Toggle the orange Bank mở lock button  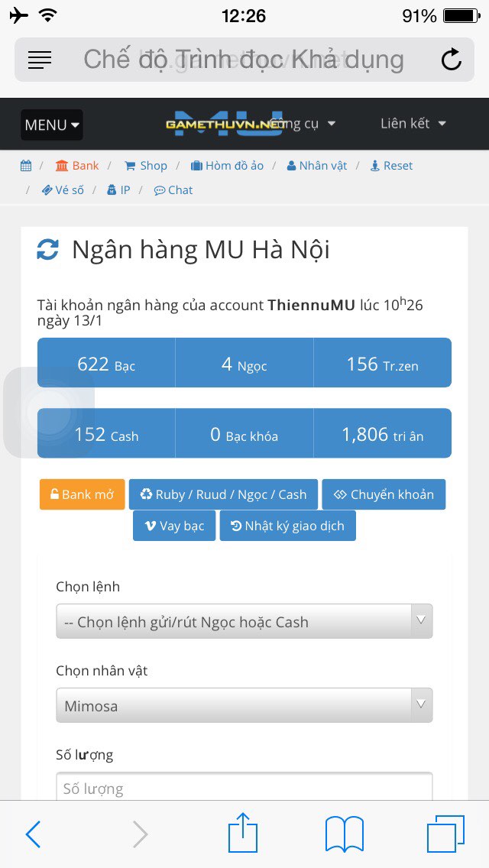point(83,494)
